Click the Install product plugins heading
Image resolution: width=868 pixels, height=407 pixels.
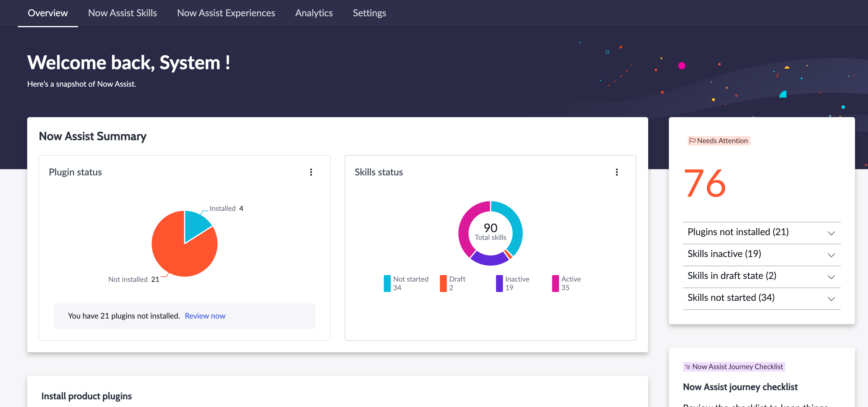point(86,396)
